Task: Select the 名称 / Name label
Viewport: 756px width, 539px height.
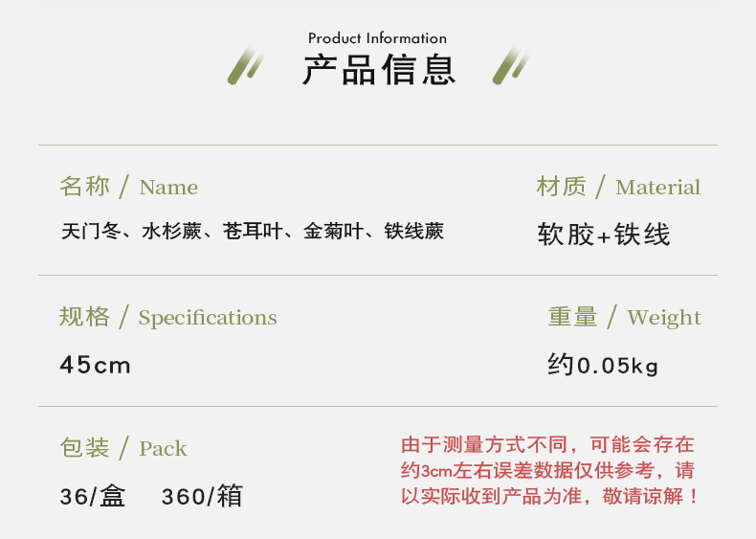Action: pyautogui.click(x=128, y=187)
